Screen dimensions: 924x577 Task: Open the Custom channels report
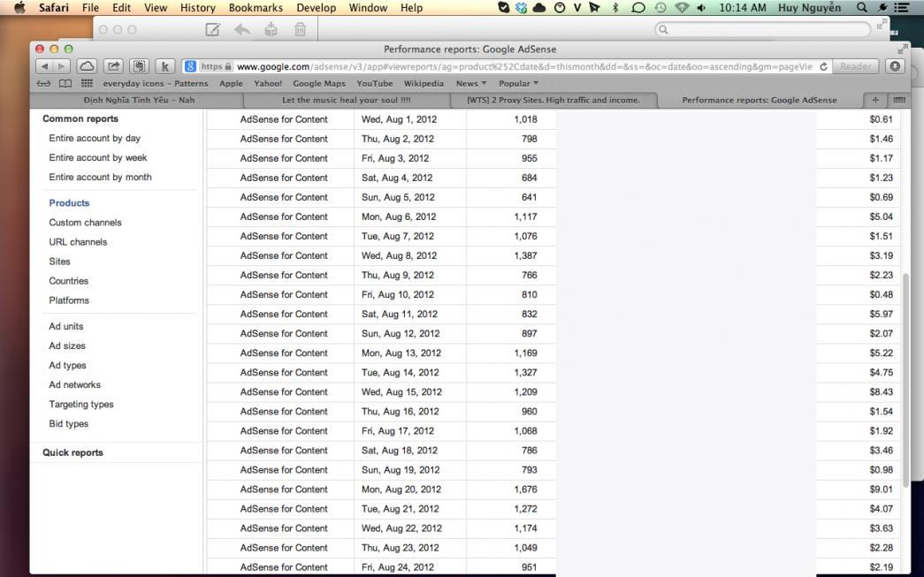click(x=85, y=222)
